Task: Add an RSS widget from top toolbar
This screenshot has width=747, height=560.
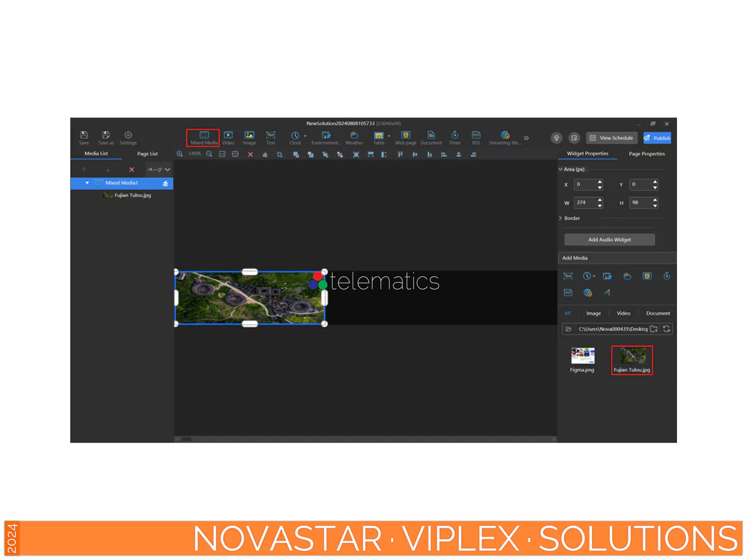Action: (476, 137)
